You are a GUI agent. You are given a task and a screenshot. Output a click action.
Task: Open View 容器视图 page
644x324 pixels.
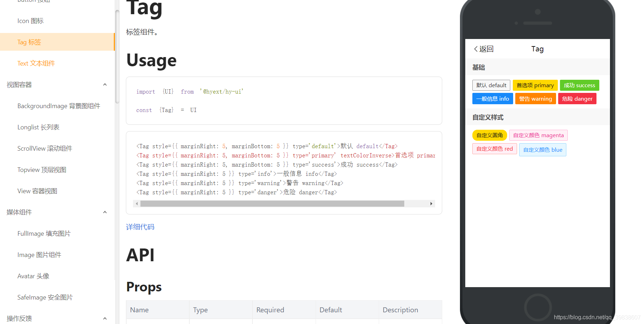[37, 191]
